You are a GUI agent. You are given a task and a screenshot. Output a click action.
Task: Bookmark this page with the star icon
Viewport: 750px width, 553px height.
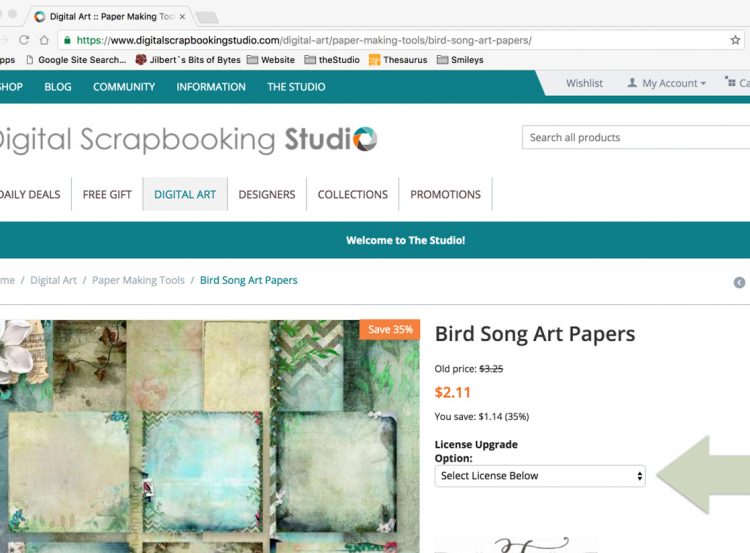[x=735, y=40]
